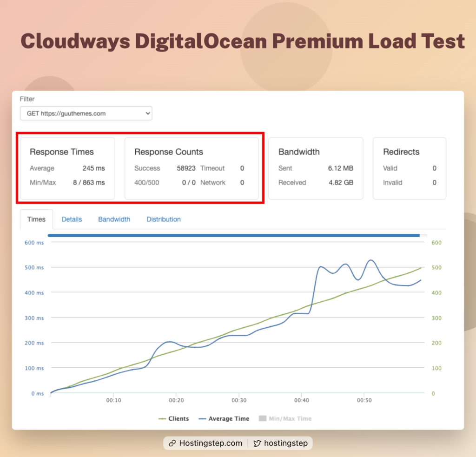Click the Success count 58923

[x=186, y=168]
